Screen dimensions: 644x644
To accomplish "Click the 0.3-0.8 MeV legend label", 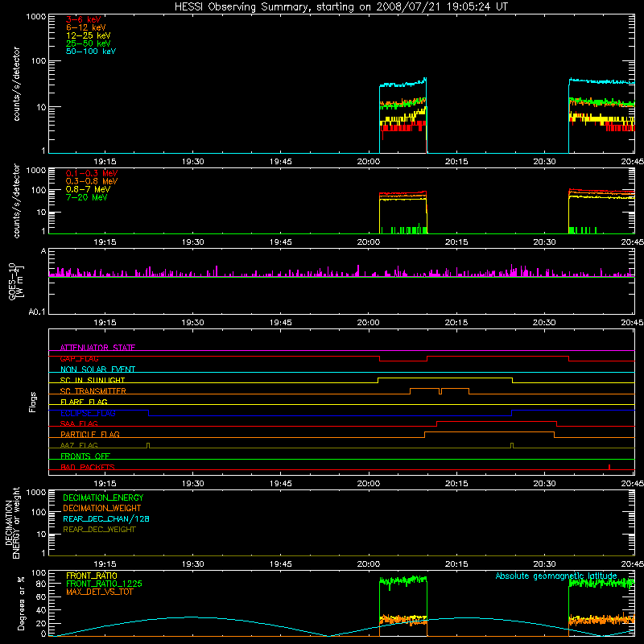I will [x=92, y=181].
